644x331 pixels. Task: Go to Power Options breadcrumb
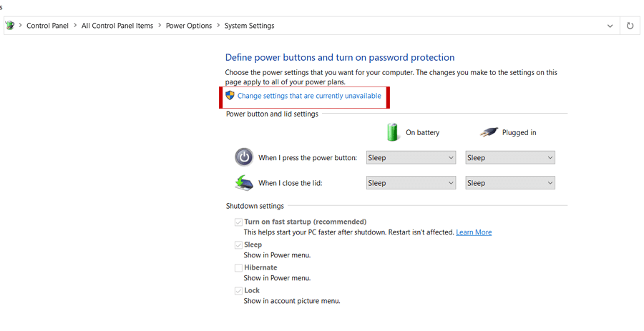189,26
